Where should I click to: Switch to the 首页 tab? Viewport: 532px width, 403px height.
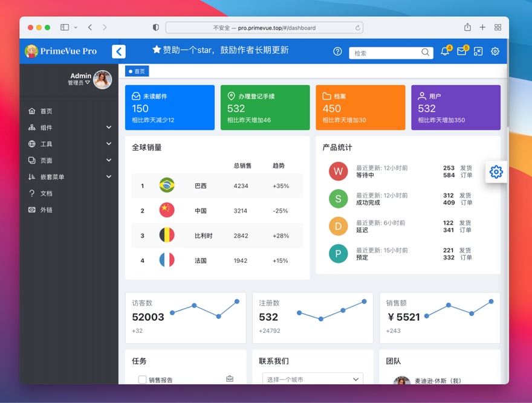coord(137,71)
